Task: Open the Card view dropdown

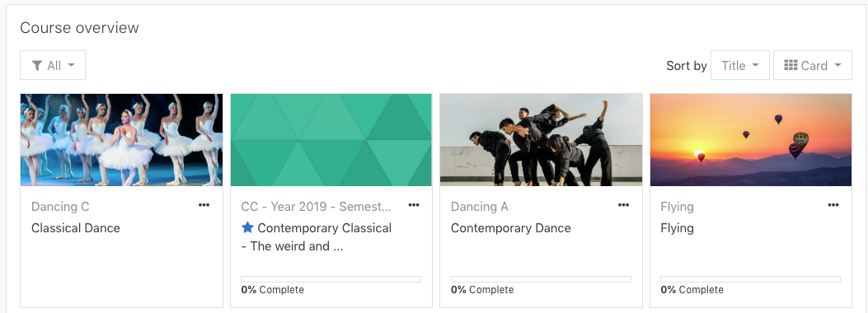Action: click(813, 65)
